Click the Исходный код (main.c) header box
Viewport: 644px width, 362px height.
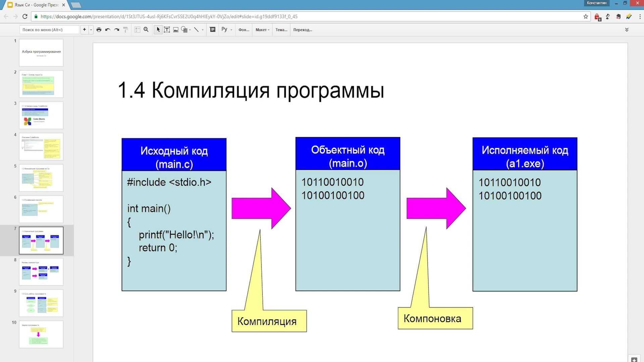(x=174, y=155)
